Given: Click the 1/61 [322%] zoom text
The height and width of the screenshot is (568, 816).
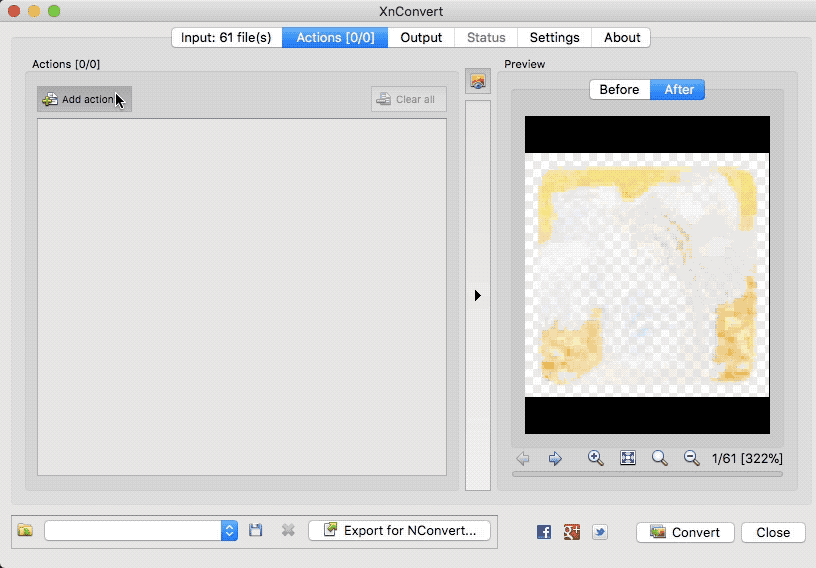Looking at the screenshot, I should (x=747, y=458).
